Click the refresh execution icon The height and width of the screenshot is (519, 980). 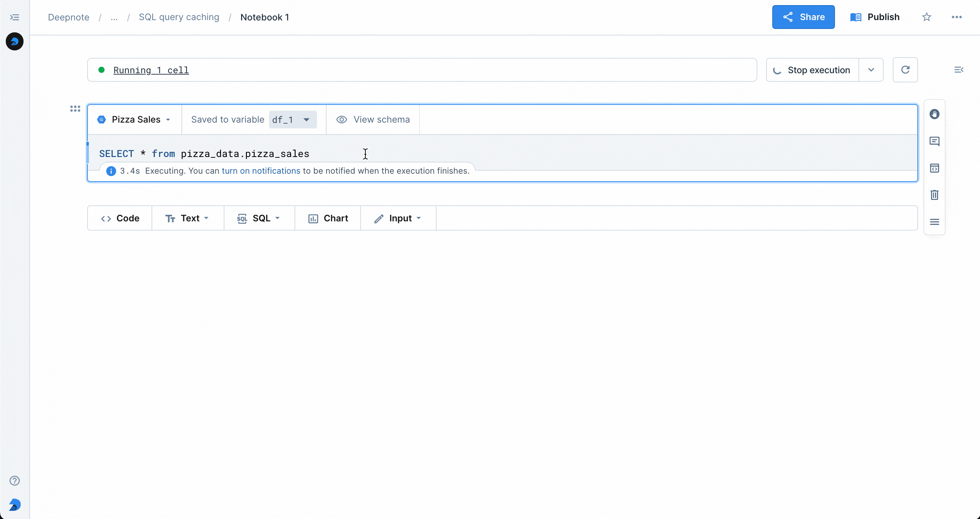pyautogui.click(x=905, y=69)
